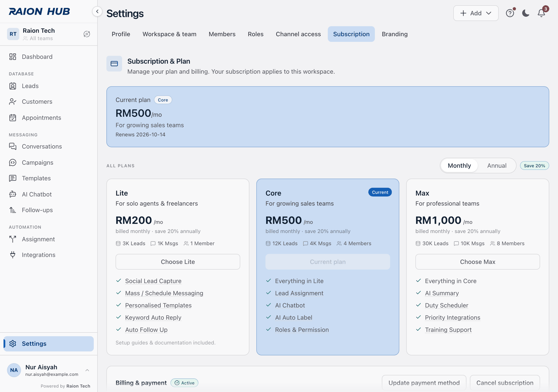Click nur.aisyah@example.com email text
558x392 pixels.
click(x=52, y=375)
